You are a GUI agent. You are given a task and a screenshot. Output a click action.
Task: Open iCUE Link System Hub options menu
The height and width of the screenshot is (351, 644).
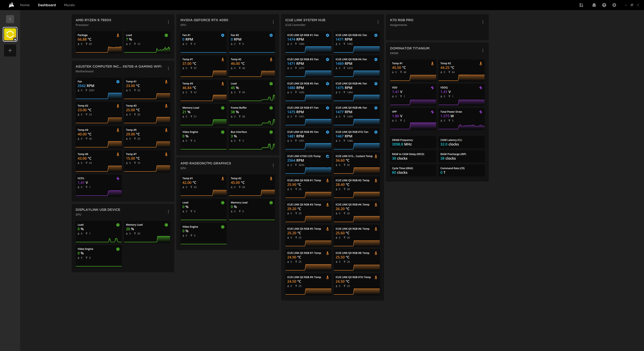(378, 22)
